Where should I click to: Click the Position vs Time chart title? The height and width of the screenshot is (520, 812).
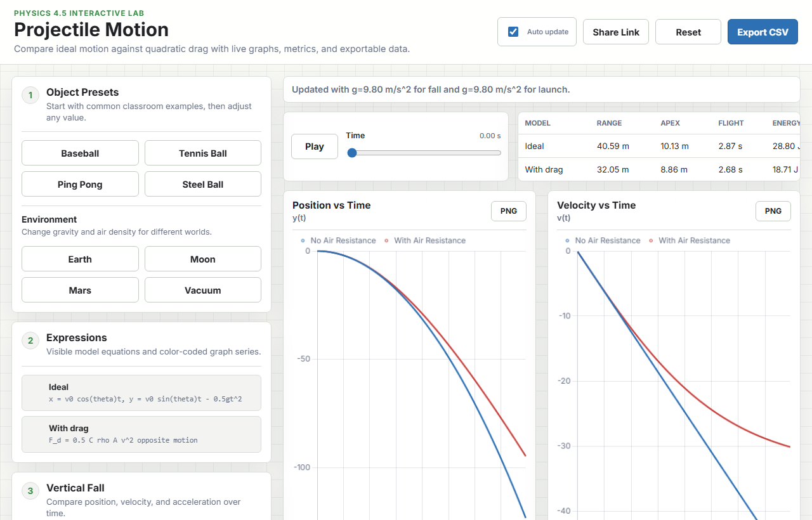click(x=331, y=205)
